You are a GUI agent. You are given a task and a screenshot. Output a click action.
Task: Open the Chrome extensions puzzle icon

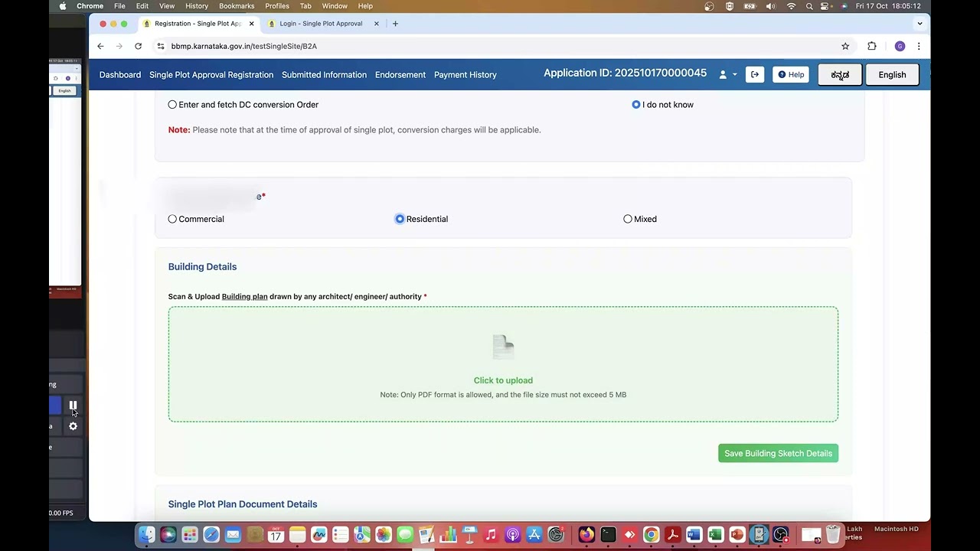point(872,46)
